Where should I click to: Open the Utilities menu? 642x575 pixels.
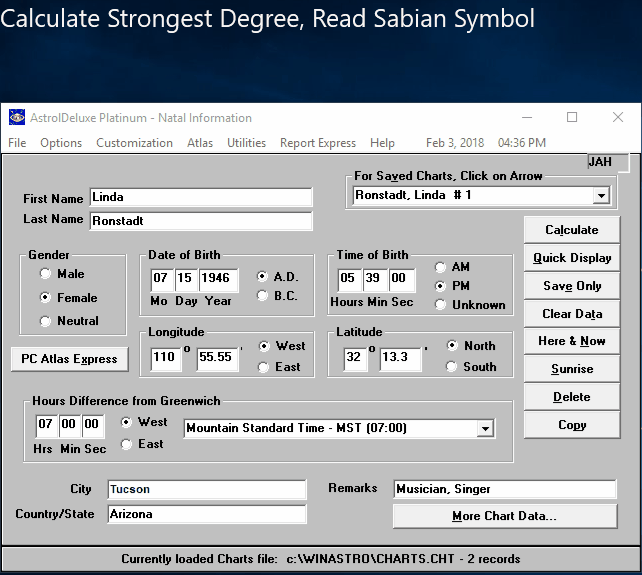[246, 143]
